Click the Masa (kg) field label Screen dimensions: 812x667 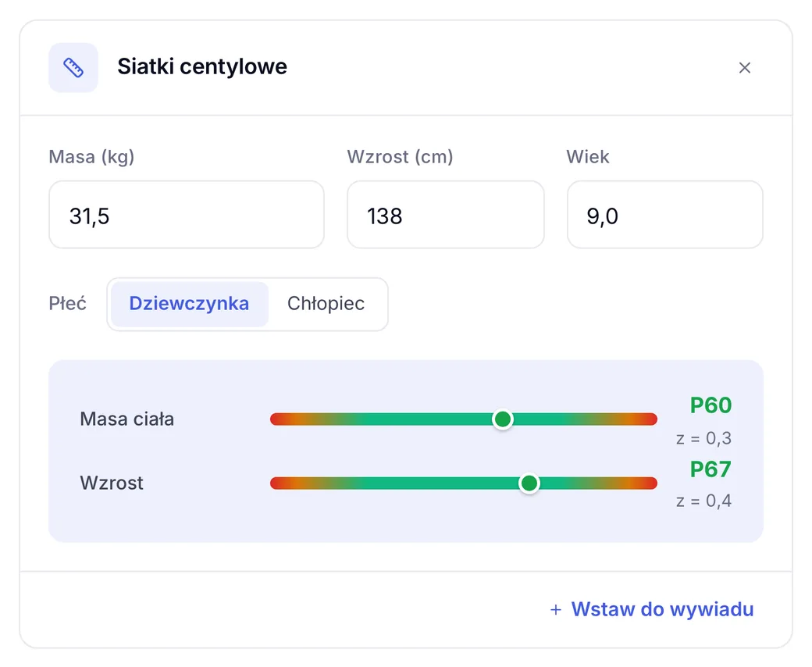91,156
